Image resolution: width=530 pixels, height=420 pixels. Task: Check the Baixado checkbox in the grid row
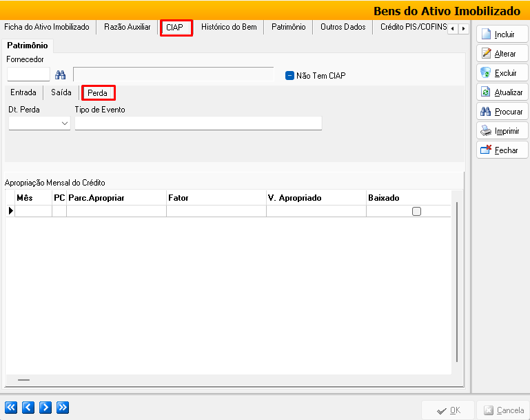pos(416,212)
